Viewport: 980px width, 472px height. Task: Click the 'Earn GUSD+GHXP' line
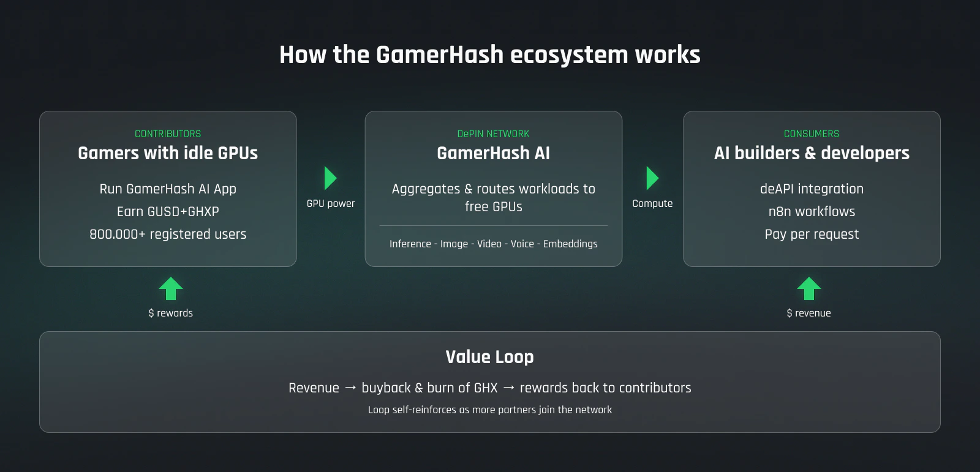tap(168, 211)
